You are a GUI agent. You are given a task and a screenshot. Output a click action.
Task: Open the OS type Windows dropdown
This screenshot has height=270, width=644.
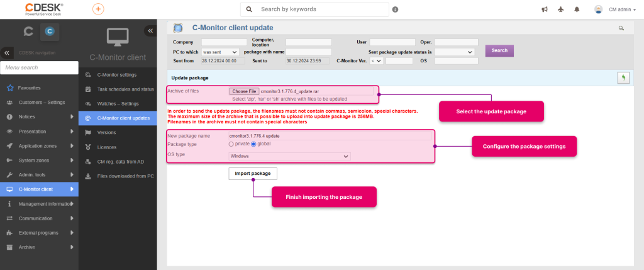click(x=289, y=156)
